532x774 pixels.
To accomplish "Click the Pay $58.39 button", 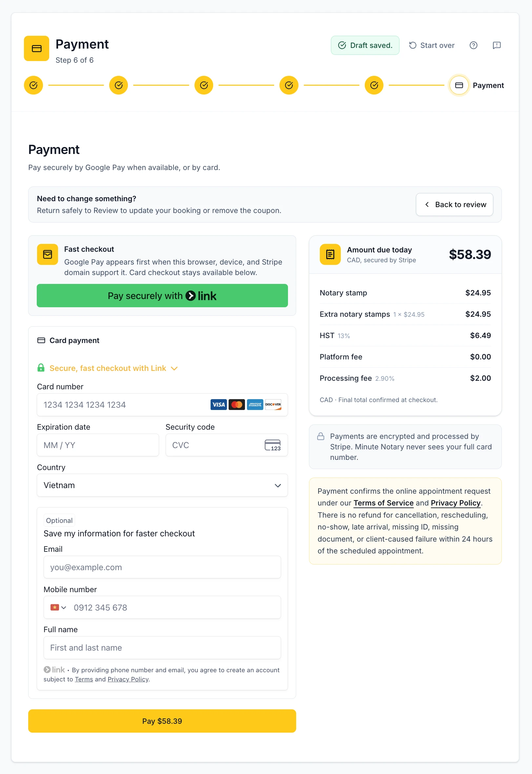I will [162, 721].
